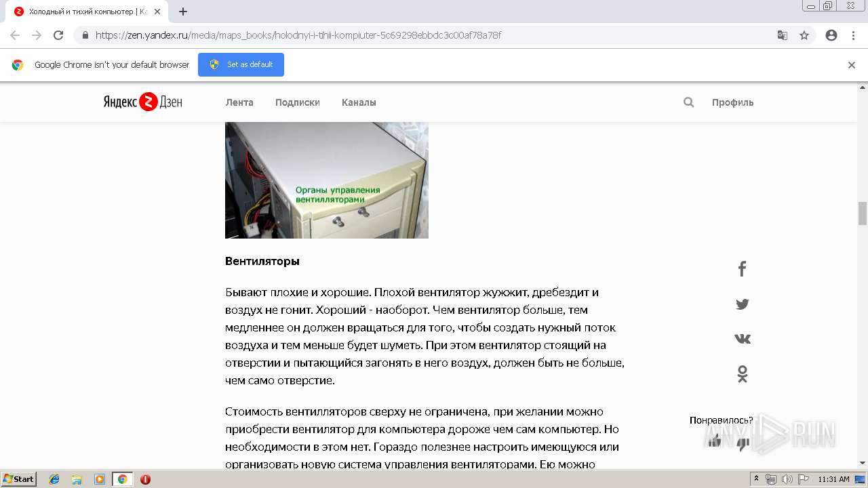Click the Show desktop button
This screenshot has height=488, width=868.
(861, 479)
